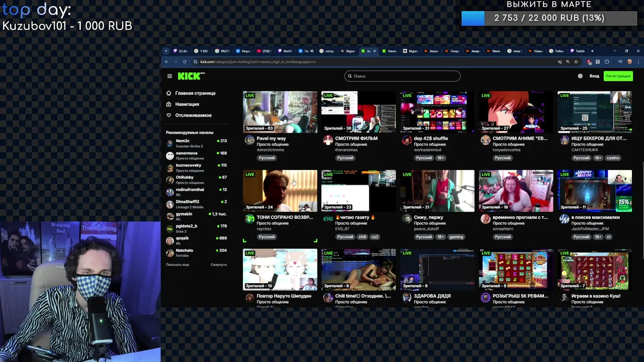Viewport: 644px width, 362px height.
Task: Click the home icon beside Главная страница
Action: (169, 93)
